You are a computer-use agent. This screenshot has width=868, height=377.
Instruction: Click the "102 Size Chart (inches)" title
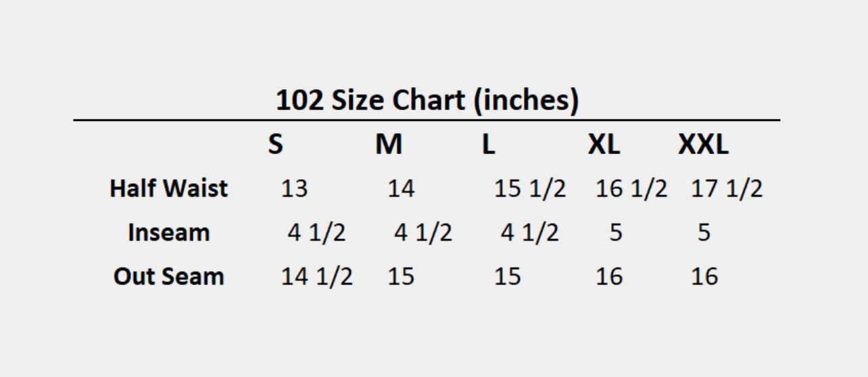coord(427,101)
